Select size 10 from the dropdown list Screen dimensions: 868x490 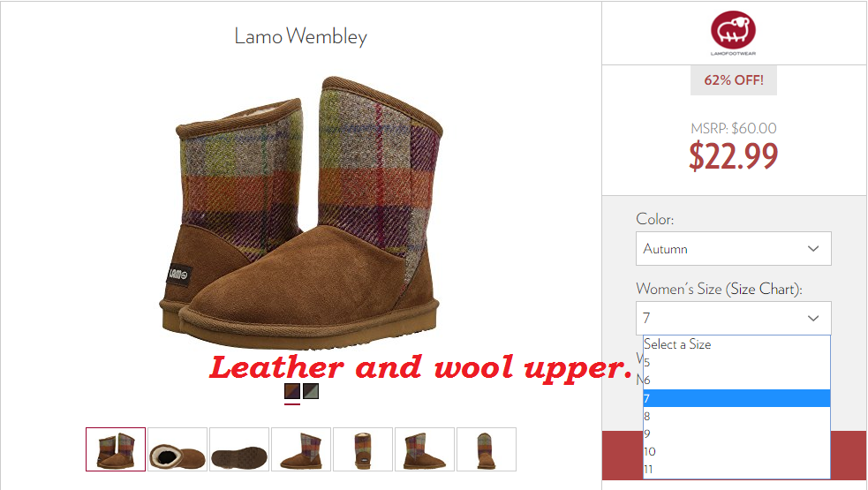[x=736, y=451]
